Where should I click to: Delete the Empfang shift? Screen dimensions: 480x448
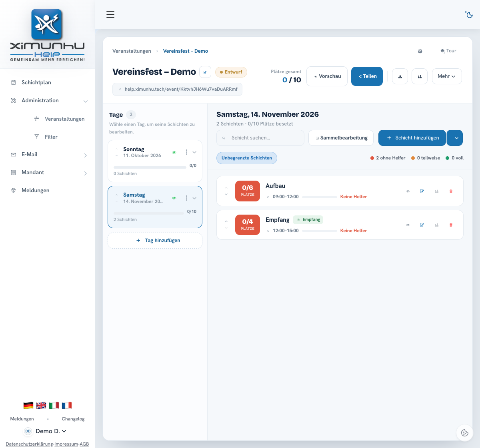point(451,225)
